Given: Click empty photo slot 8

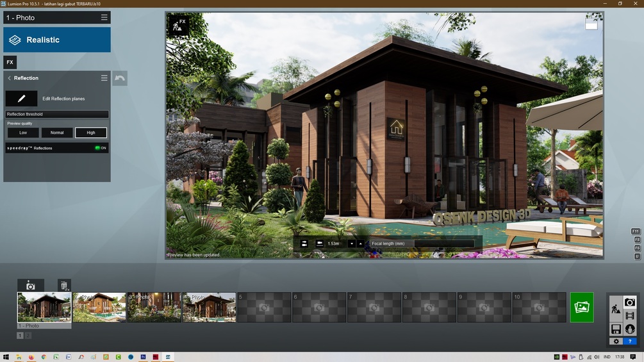Looking at the screenshot, I should [429, 307].
